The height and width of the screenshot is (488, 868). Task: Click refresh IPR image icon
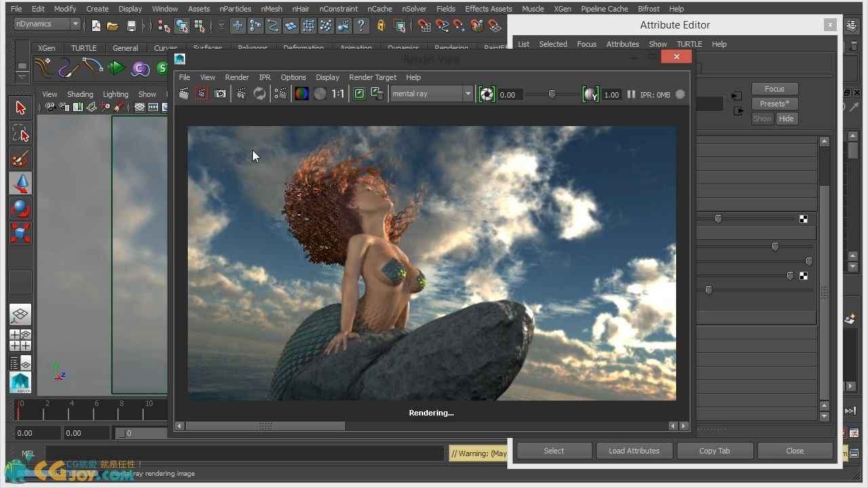(260, 94)
